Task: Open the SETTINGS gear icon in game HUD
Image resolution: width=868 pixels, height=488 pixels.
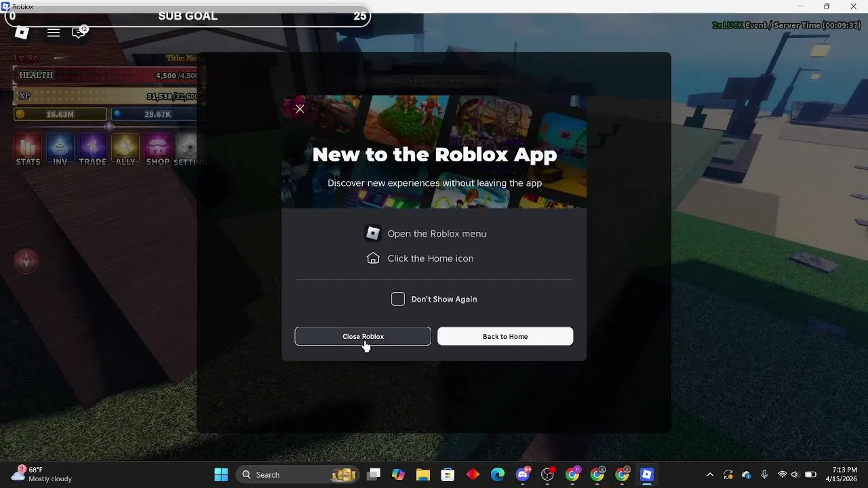Action: tap(189, 150)
